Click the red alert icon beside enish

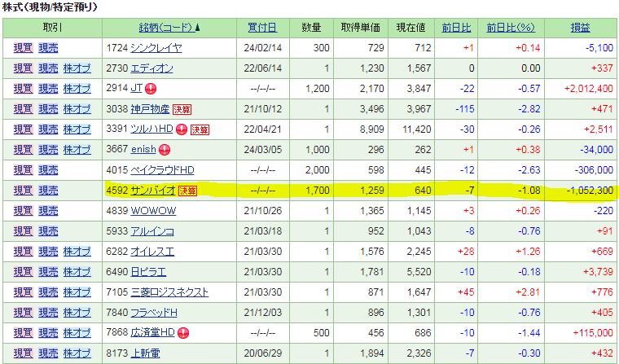click(165, 150)
